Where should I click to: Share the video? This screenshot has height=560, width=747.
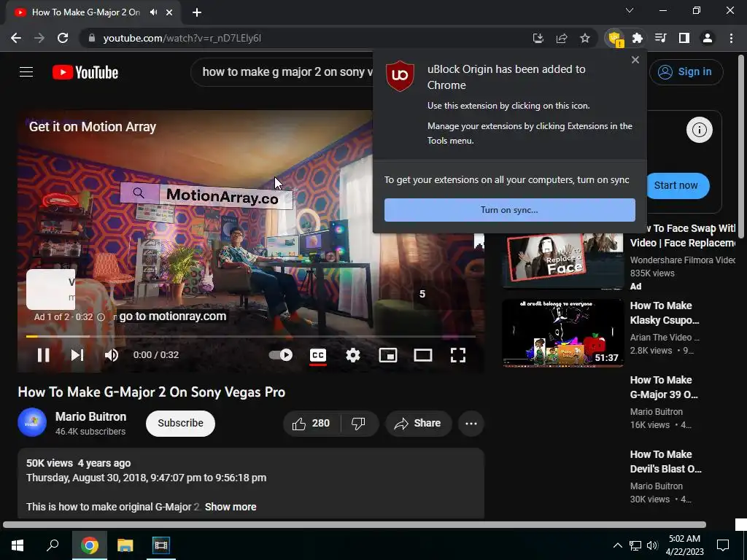(x=418, y=424)
